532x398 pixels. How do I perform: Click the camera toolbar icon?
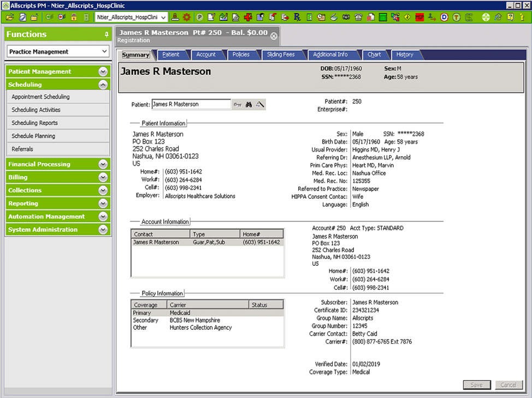(x=345, y=17)
